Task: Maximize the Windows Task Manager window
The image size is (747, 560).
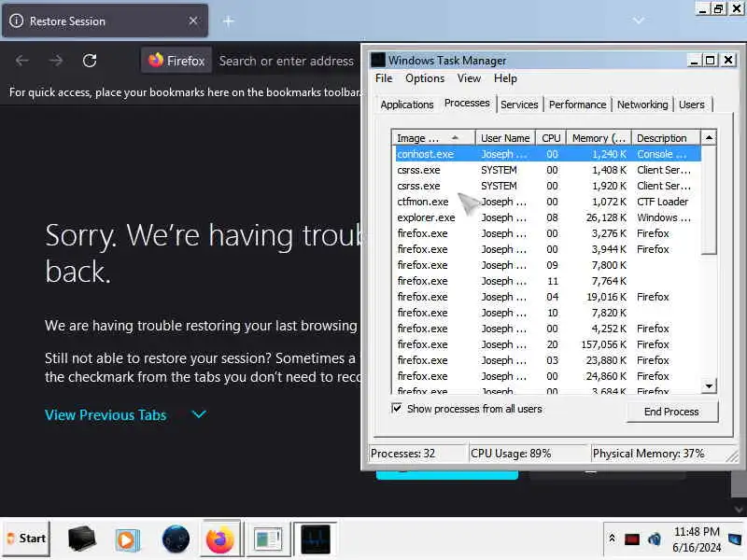Action: point(711,60)
